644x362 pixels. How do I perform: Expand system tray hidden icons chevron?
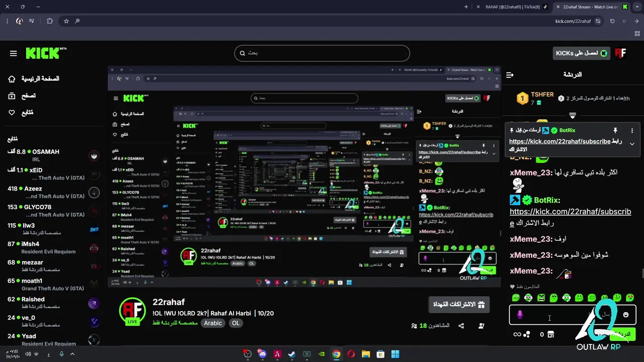(72, 354)
